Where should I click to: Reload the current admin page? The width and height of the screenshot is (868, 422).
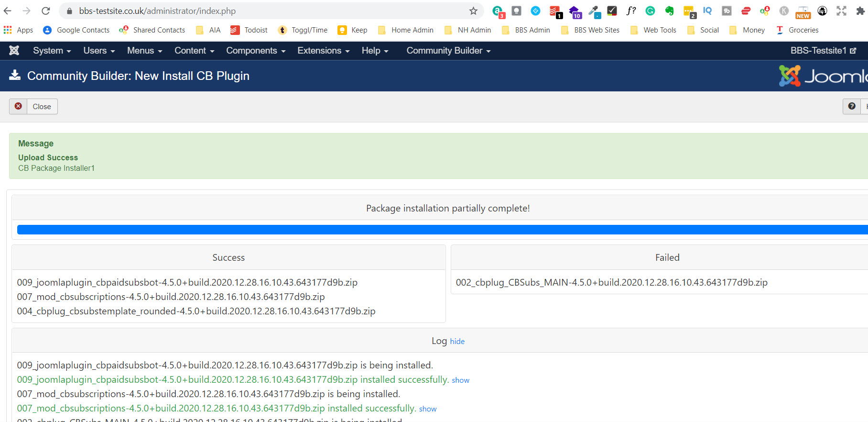coord(46,11)
